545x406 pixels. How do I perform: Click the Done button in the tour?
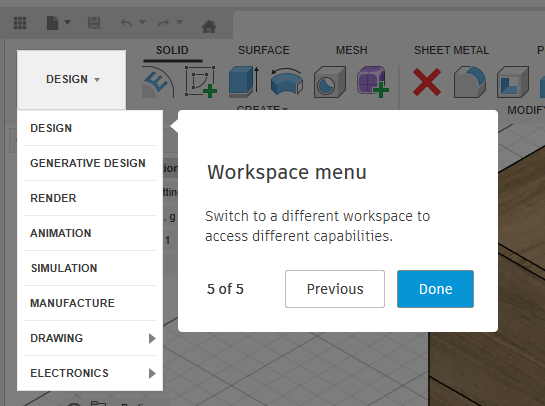pos(435,289)
